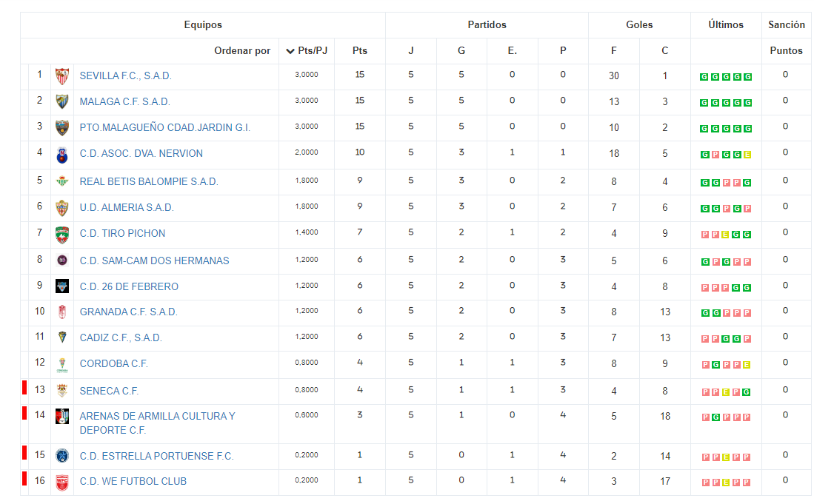This screenshot has width=814, height=504.
Task: Sort table by P losses column
Action: click(x=563, y=51)
